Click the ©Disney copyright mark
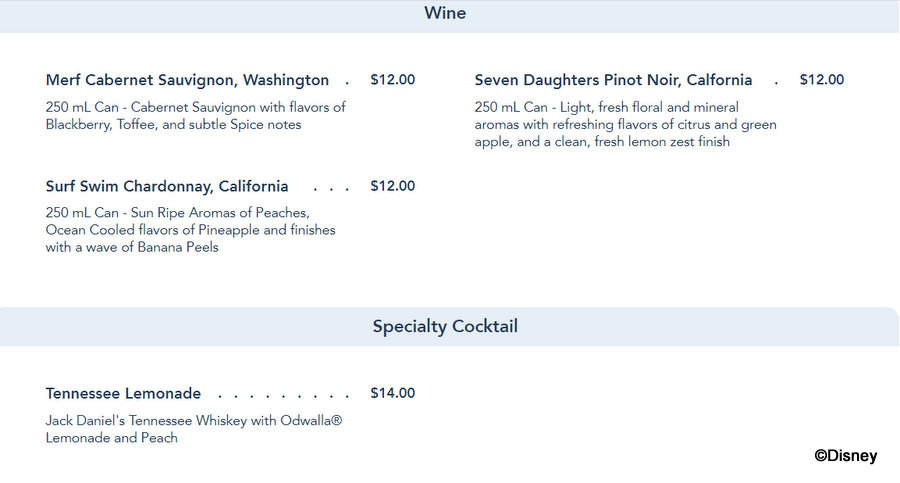Viewport: 900px width, 483px height. 845,456
